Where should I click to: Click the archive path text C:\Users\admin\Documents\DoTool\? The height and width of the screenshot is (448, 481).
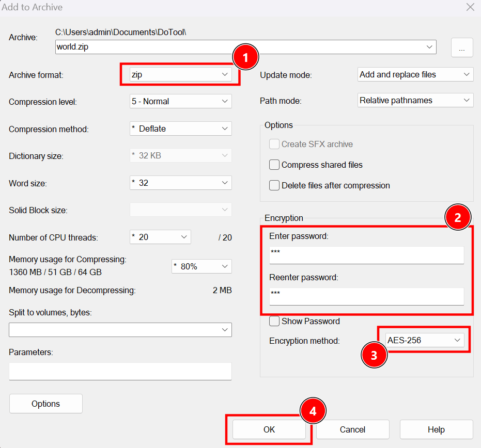tap(120, 32)
